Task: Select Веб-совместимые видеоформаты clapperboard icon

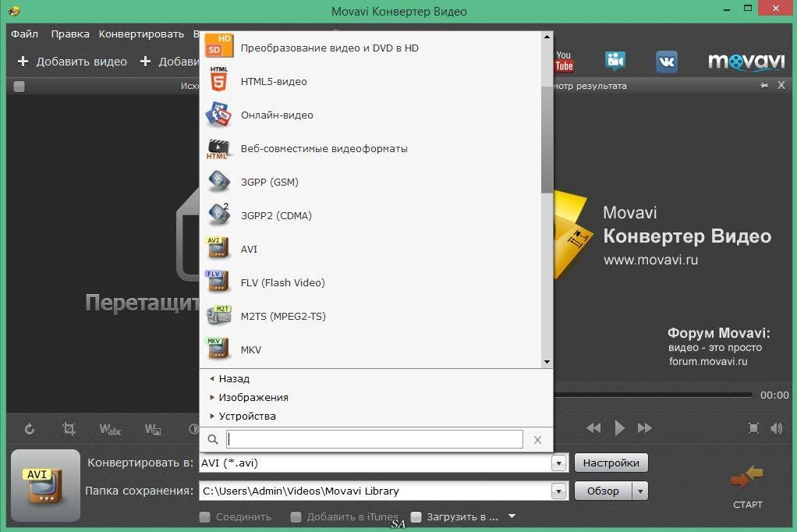Action: coord(218,148)
